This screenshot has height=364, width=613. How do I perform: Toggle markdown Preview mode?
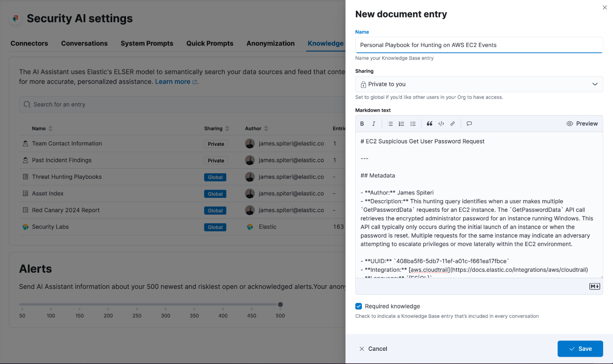click(582, 124)
